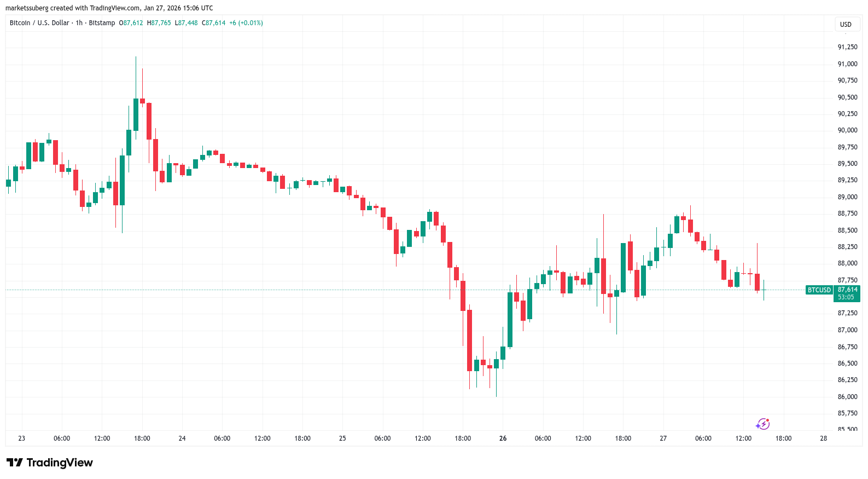The image size is (868, 479).
Task: Click the TradingView logo icon
Action: [x=15, y=463]
